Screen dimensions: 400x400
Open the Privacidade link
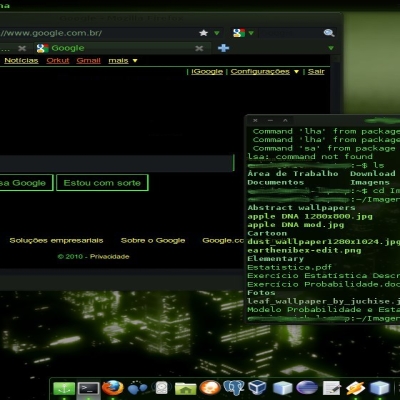tap(109, 257)
